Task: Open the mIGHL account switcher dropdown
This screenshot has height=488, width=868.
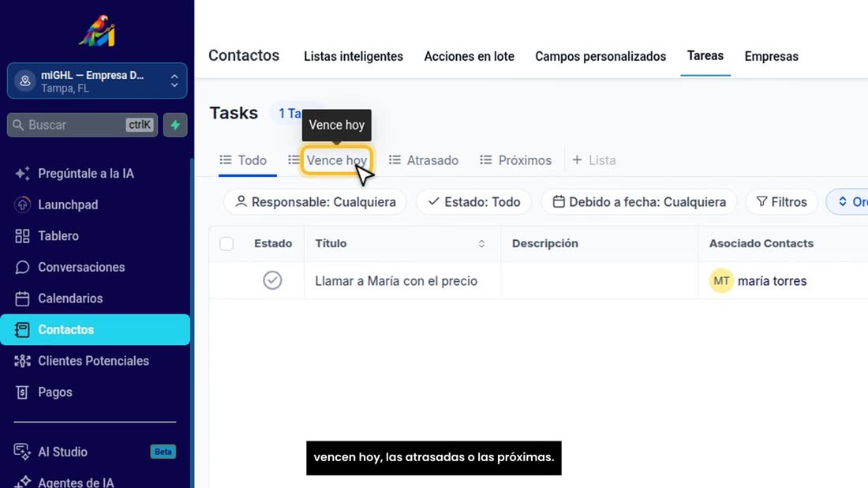Action: (x=97, y=81)
